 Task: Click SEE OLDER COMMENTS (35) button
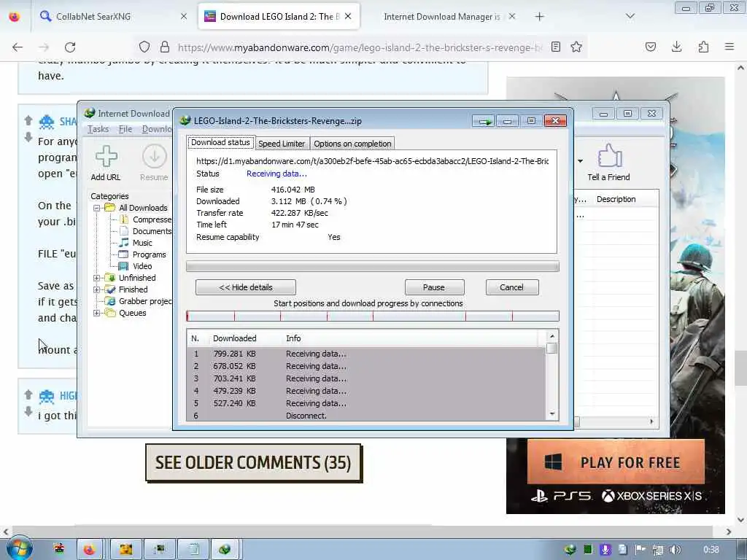pyautogui.click(x=253, y=463)
